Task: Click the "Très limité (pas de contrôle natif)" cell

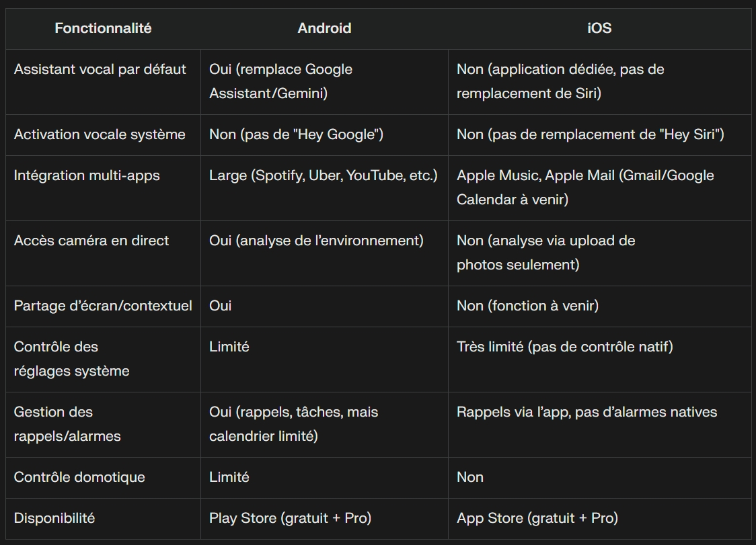Action: pos(564,347)
